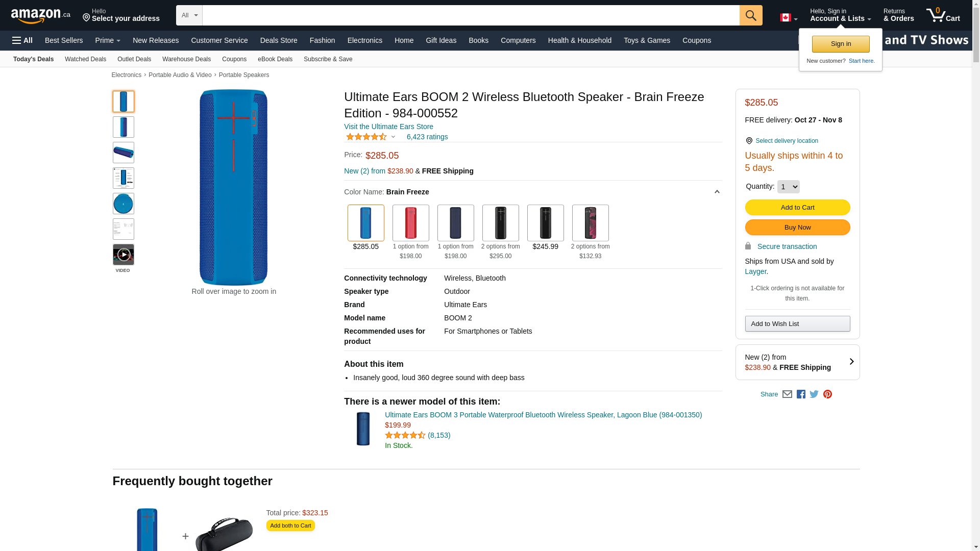Visit the Ultimate Ears Store link
The image size is (980, 551).
[x=388, y=127]
